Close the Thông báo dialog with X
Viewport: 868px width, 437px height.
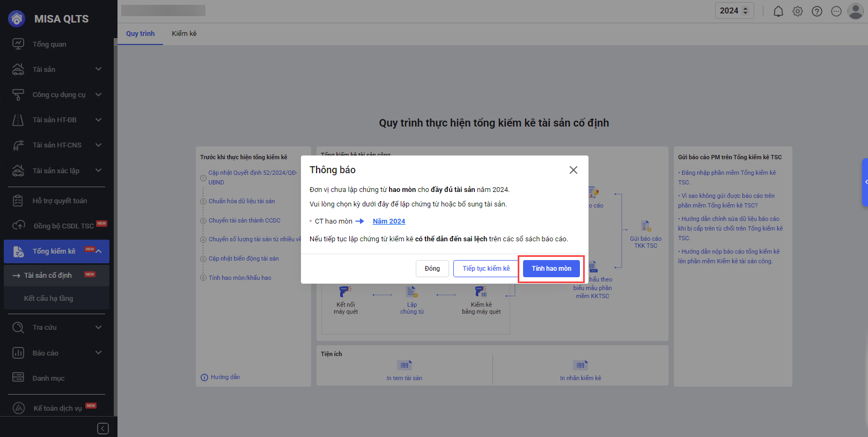pos(573,170)
